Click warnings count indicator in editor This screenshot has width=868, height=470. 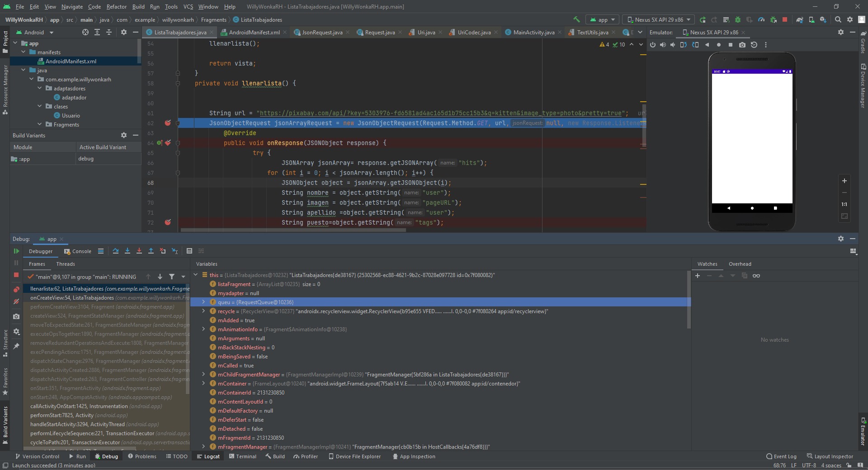(604, 44)
